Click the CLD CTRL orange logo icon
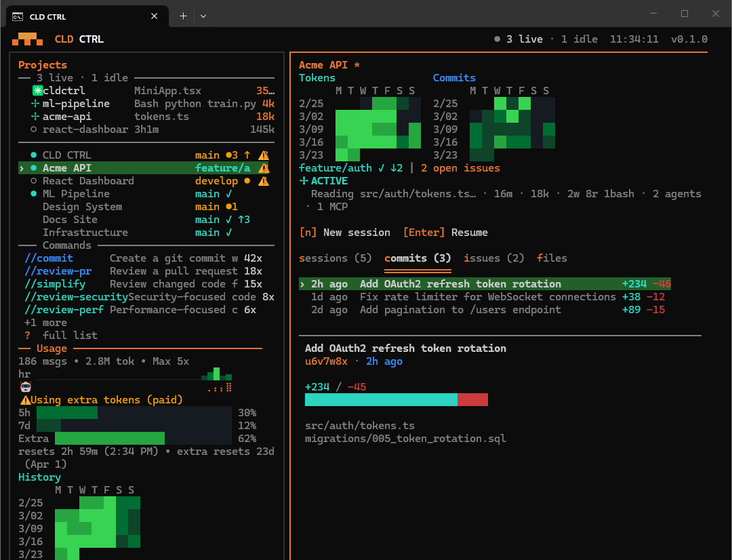732x560 pixels. point(27,39)
